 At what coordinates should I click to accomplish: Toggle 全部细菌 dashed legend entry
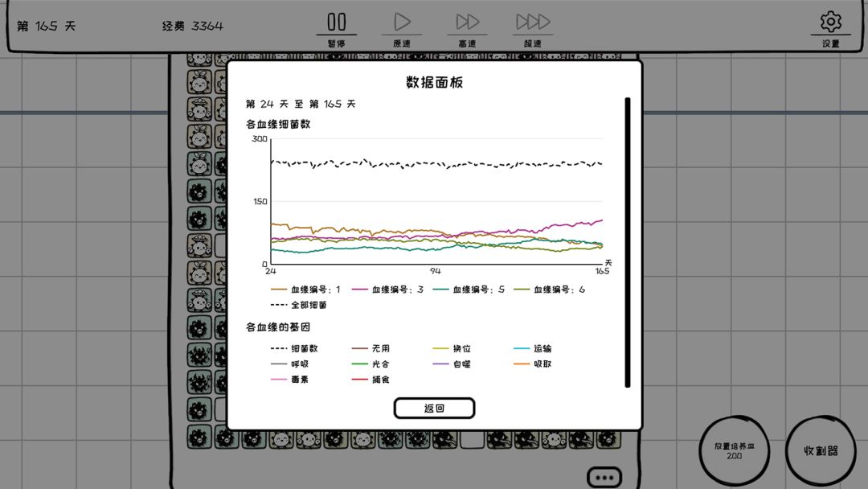298,305
